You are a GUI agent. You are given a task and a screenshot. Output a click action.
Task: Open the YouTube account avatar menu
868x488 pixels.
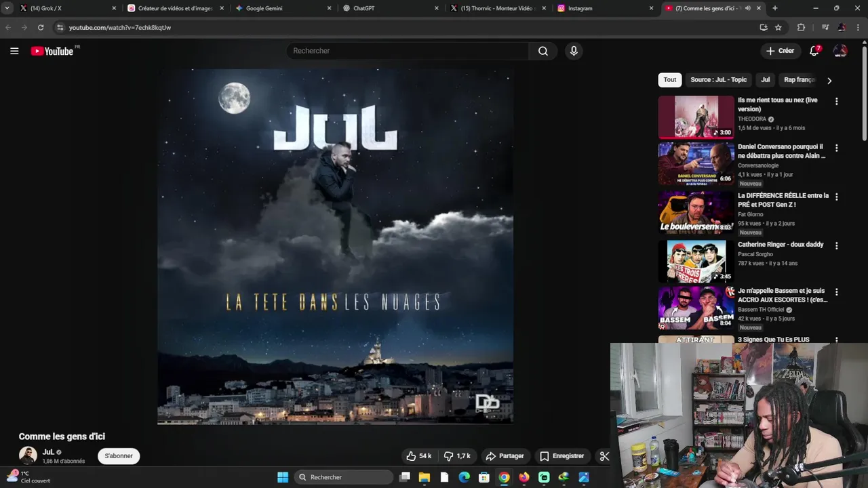click(840, 51)
